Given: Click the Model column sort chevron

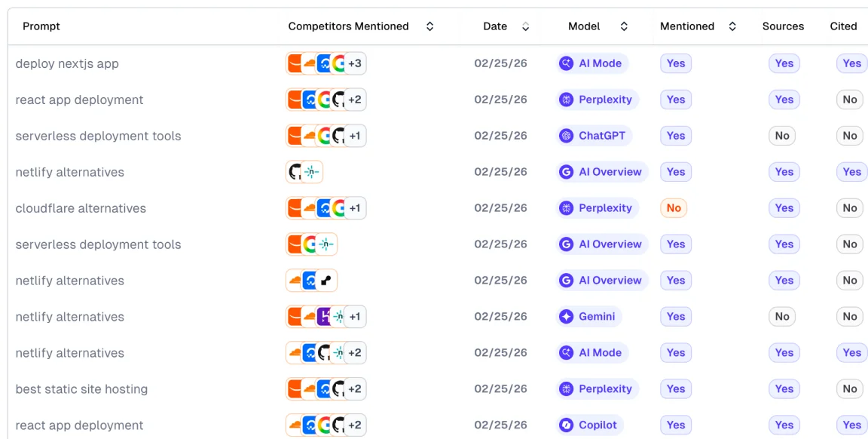Looking at the screenshot, I should click(x=624, y=26).
